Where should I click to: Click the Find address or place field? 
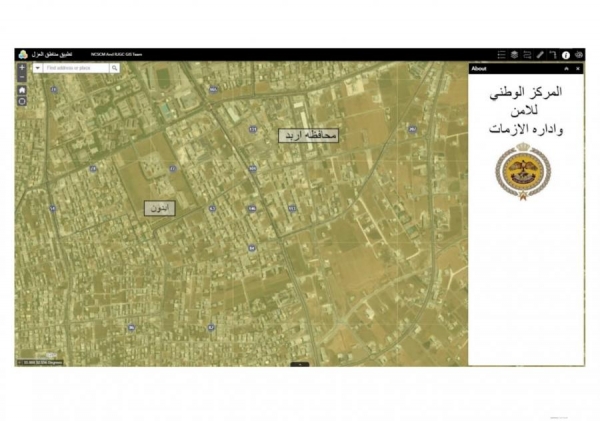tap(76, 68)
